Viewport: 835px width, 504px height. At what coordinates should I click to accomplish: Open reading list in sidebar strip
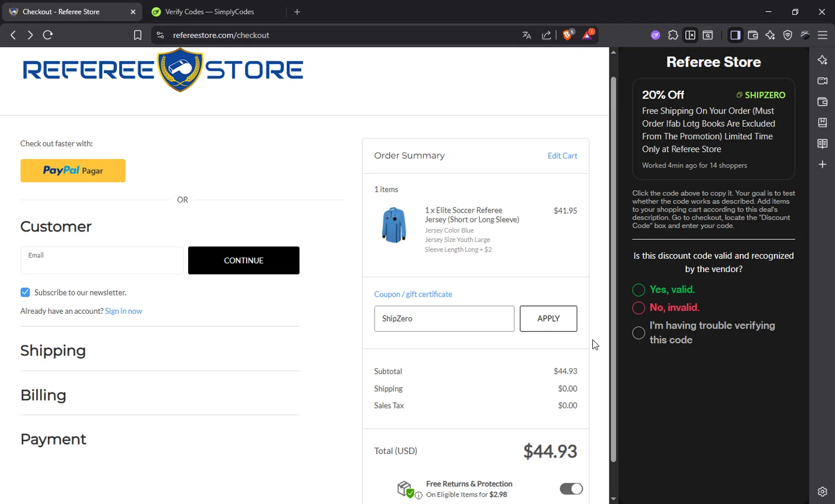822,144
